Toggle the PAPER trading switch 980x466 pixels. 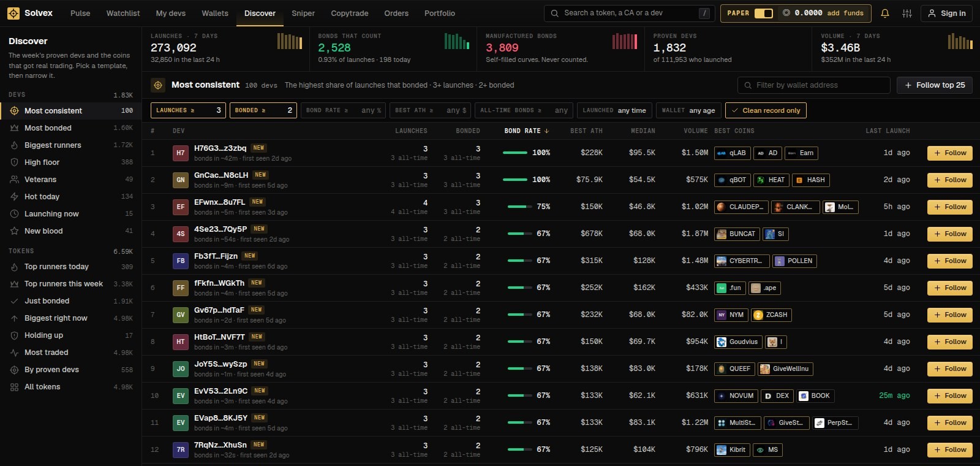coord(764,13)
